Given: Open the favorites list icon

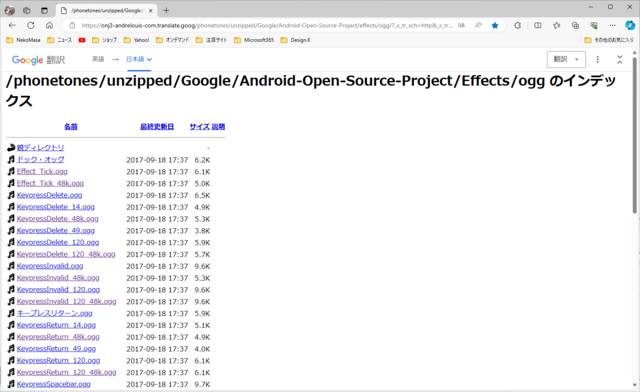Looking at the screenshot, I should tap(556, 25).
